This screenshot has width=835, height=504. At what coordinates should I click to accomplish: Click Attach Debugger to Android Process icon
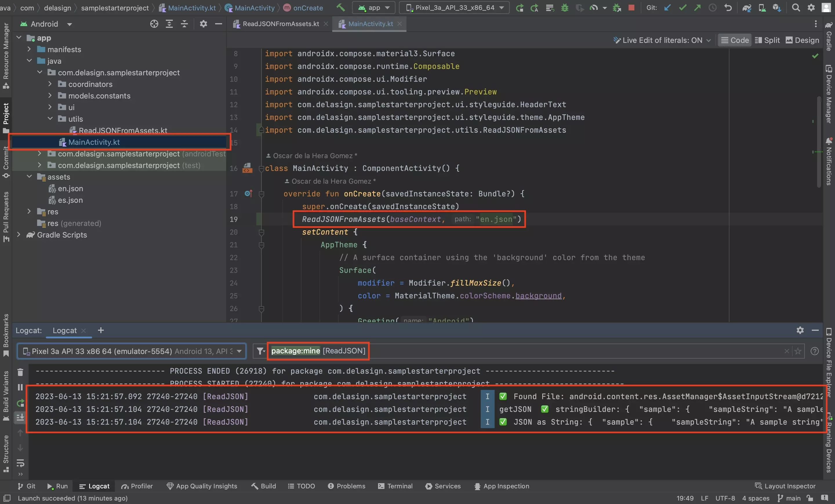click(617, 8)
